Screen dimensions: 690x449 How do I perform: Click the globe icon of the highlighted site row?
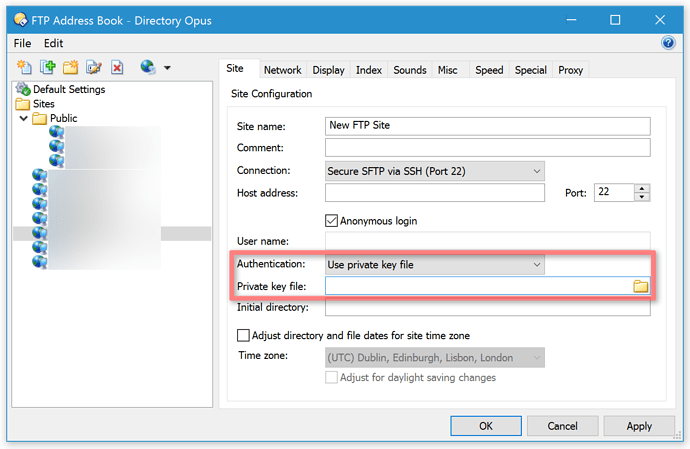(39, 233)
